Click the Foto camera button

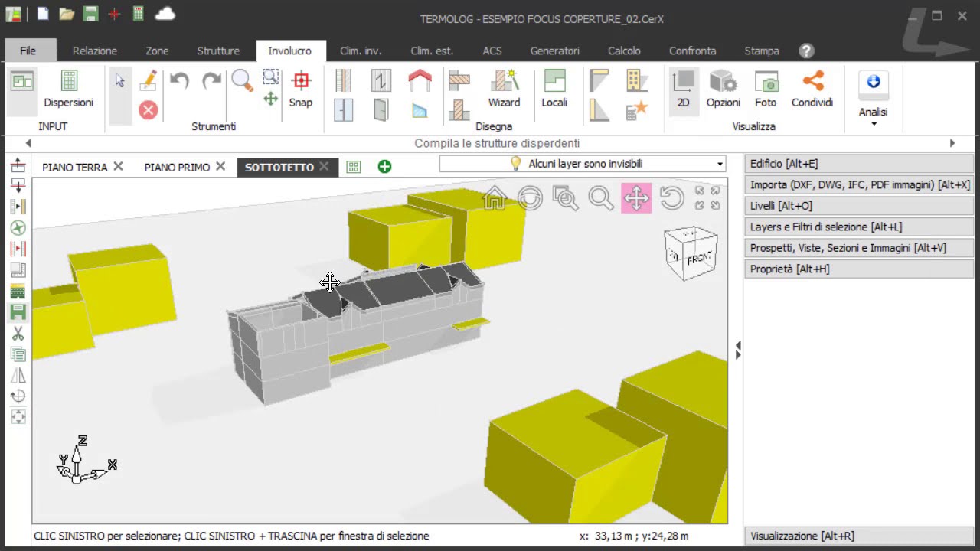766,89
